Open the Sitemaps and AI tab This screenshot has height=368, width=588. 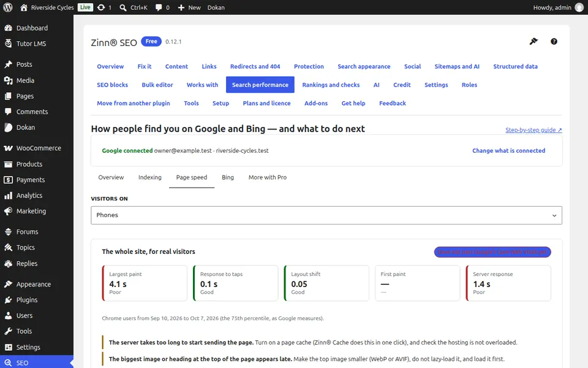(457, 66)
